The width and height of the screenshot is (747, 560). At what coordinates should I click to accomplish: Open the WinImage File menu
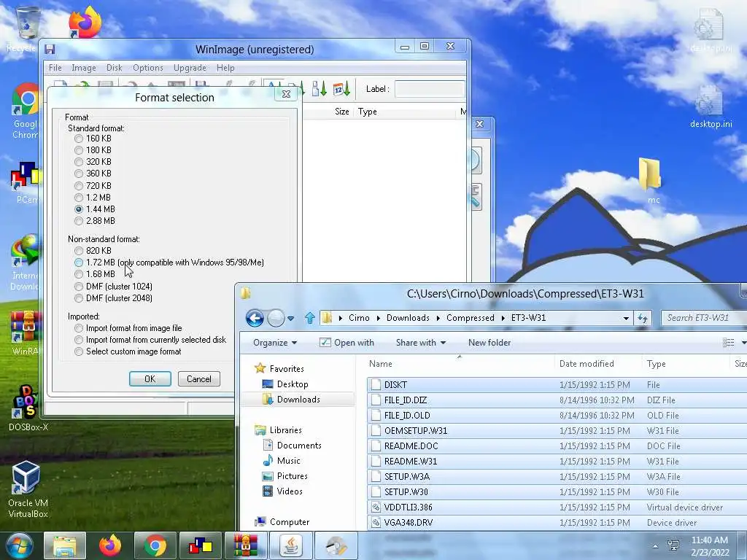(x=55, y=68)
